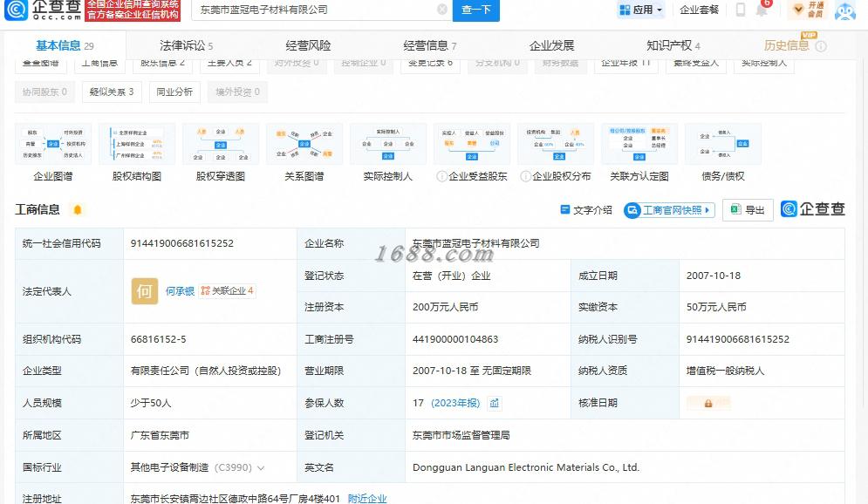Expand the 国标行业 (C3990) chevron
The width and height of the screenshot is (868, 504).
point(261,468)
